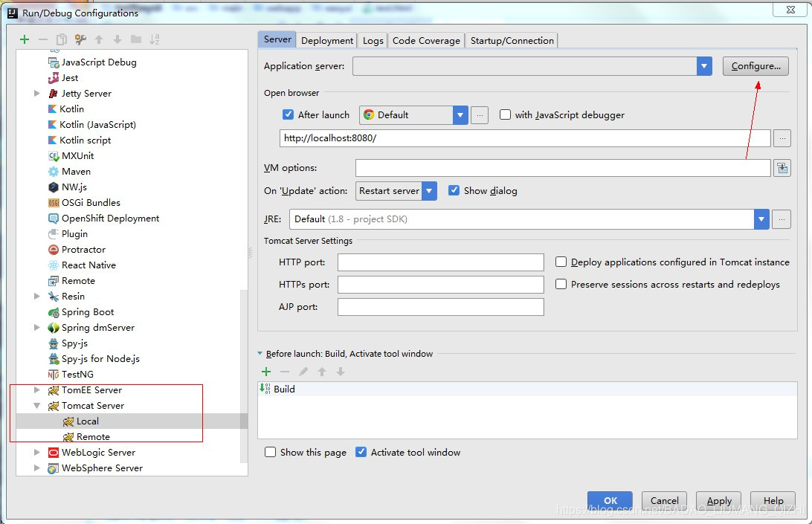Enable Preserve sessions across restarts and redeploys
812x524 pixels.
point(561,284)
